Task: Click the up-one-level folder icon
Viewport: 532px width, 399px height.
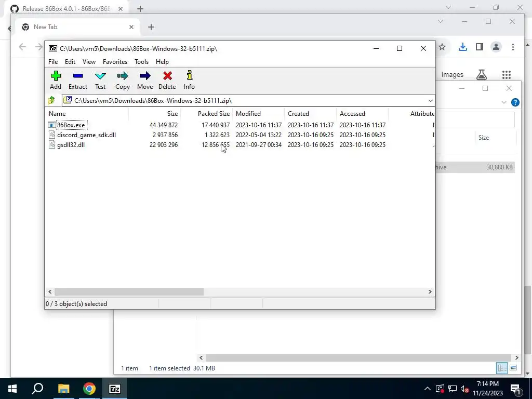Action: coord(51,100)
